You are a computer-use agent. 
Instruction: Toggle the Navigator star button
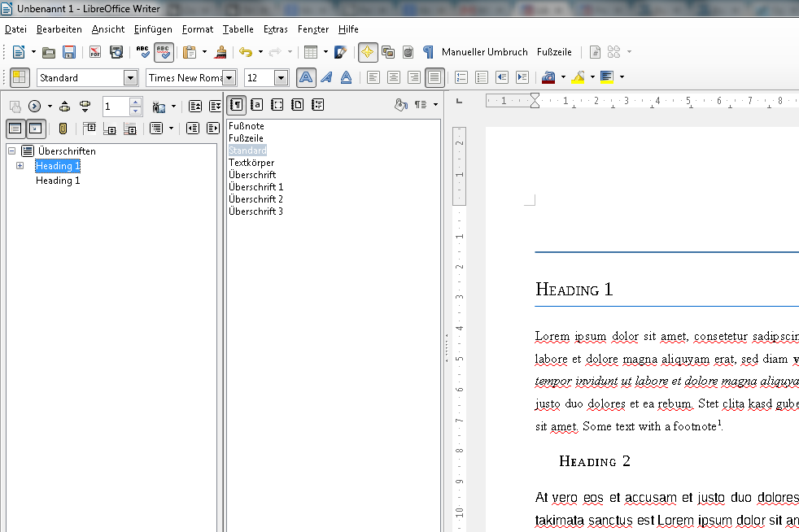click(x=368, y=52)
